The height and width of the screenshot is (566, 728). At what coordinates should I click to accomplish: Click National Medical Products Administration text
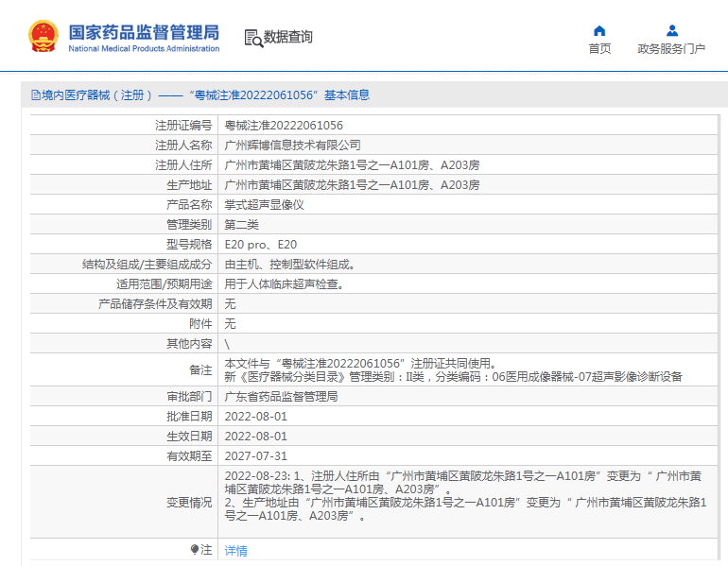tap(144, 48)
